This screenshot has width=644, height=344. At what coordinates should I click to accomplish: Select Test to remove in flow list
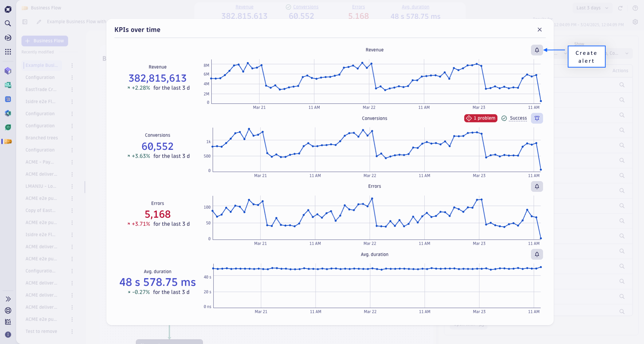click(x=41, y=331)
